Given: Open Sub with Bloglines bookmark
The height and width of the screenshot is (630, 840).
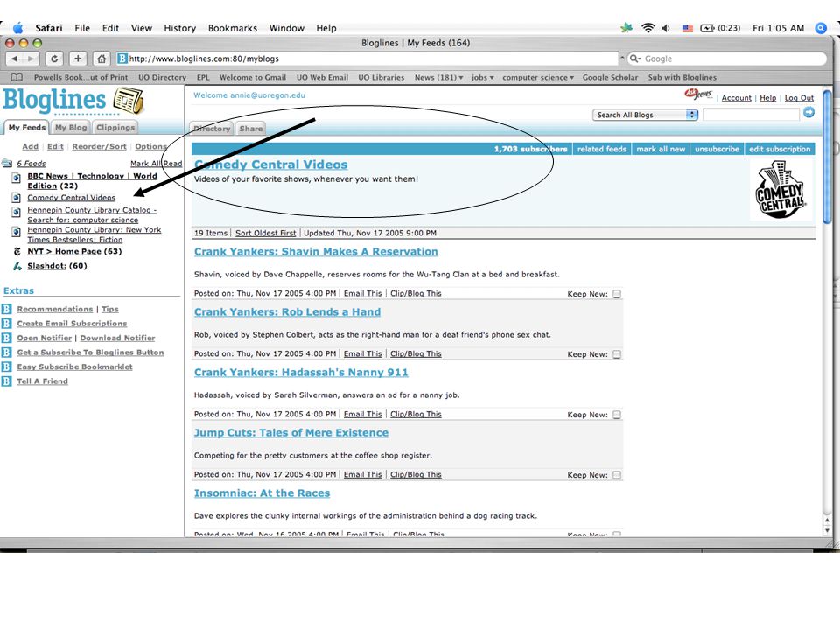Looking at the screenshot, I should 682,77.
